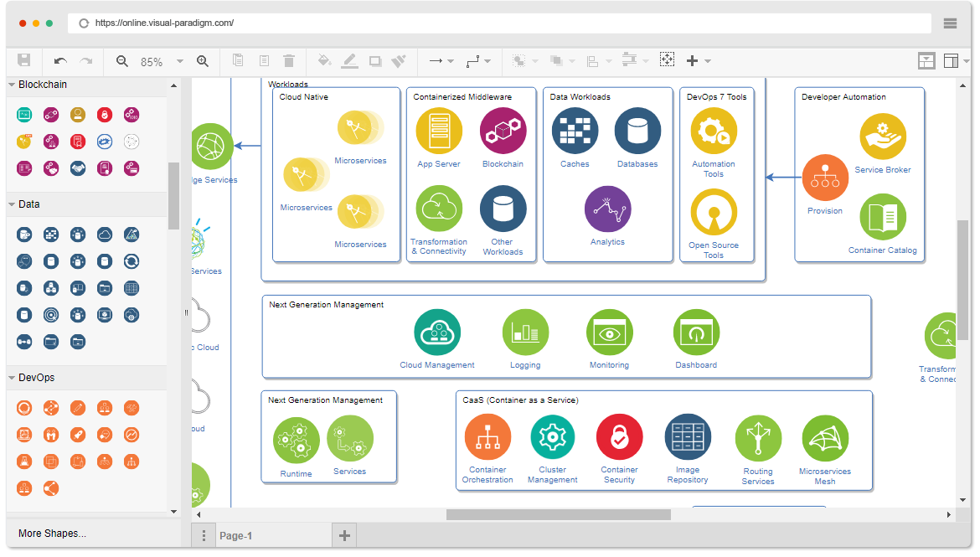The image size is (980, 557).
Task: Add a new page with the plus button
Action: coord(344,534)
